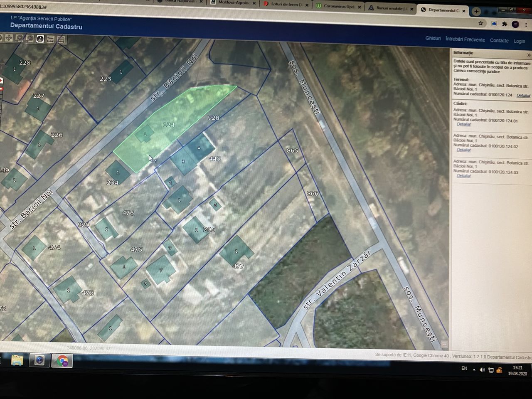Select parcel 445 on the map
This screenshot has width=532, height=399.
tap(214, 159)
